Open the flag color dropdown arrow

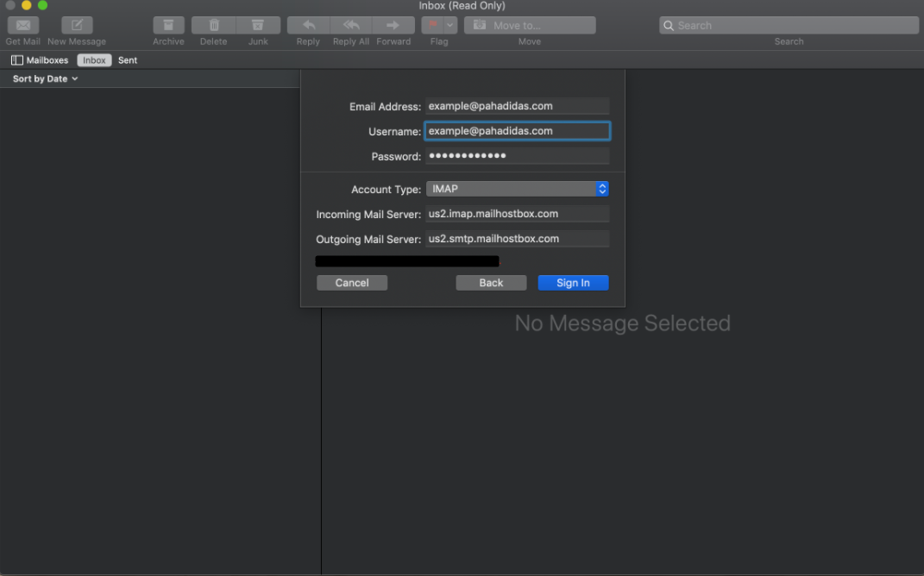pos(449,24)
